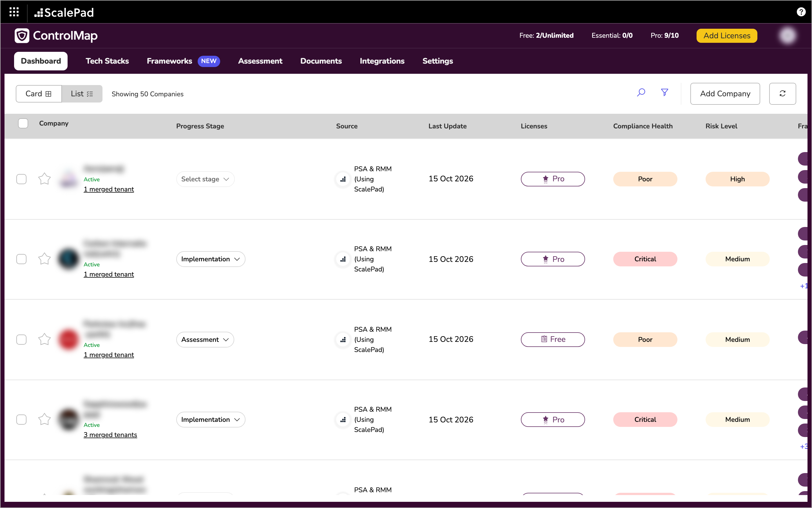Click the Compliance Health column header
This screenshot has width=812, height=508.
pos(643,126)
